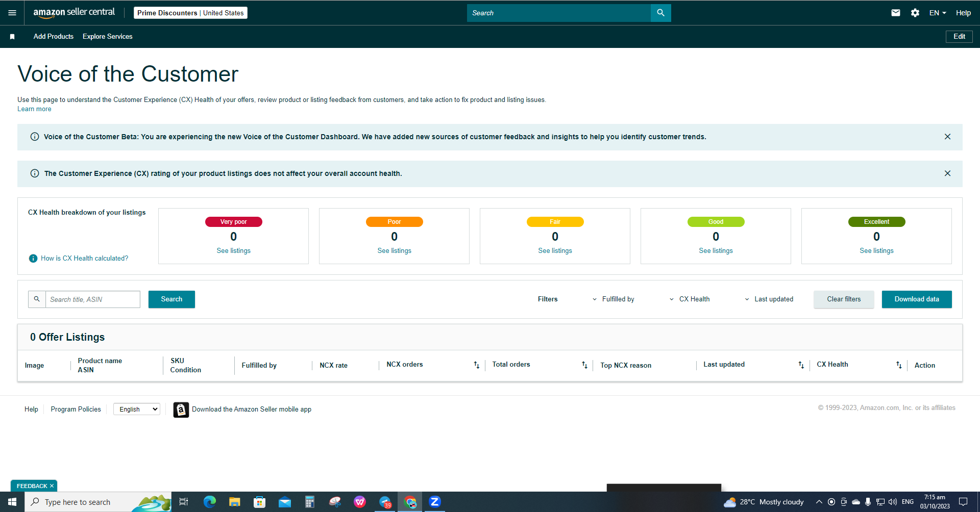Expand the CX Health filter
This screenshot has height=512, width=980.
(690, 299)
